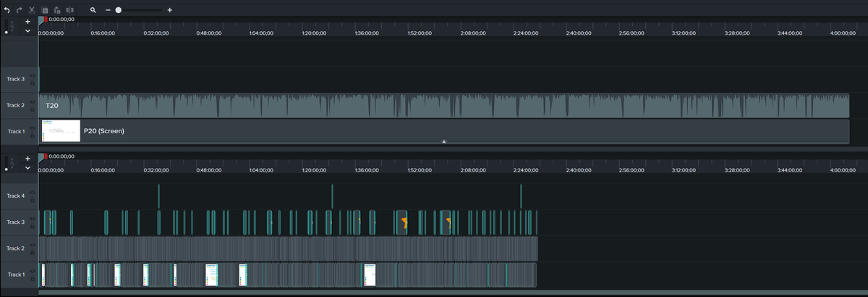The width and height of the screenshot is (868, 297).
Task: Set the timeline zoom slider handle
Action: [119, 10]
